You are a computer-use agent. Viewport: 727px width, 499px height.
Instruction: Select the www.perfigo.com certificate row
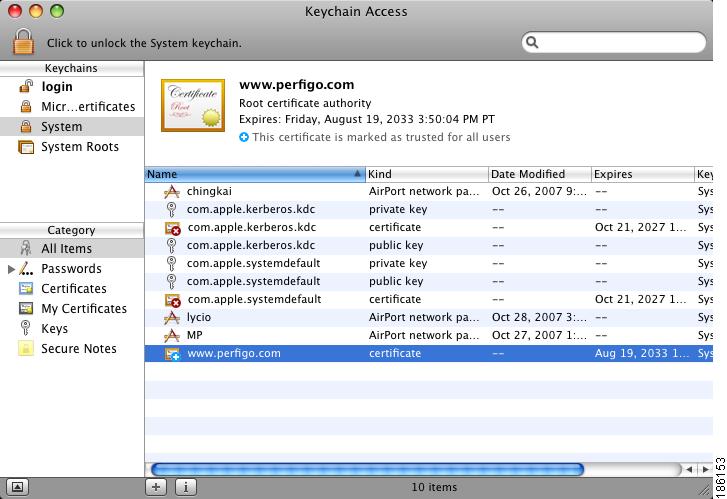click(429, 353)
